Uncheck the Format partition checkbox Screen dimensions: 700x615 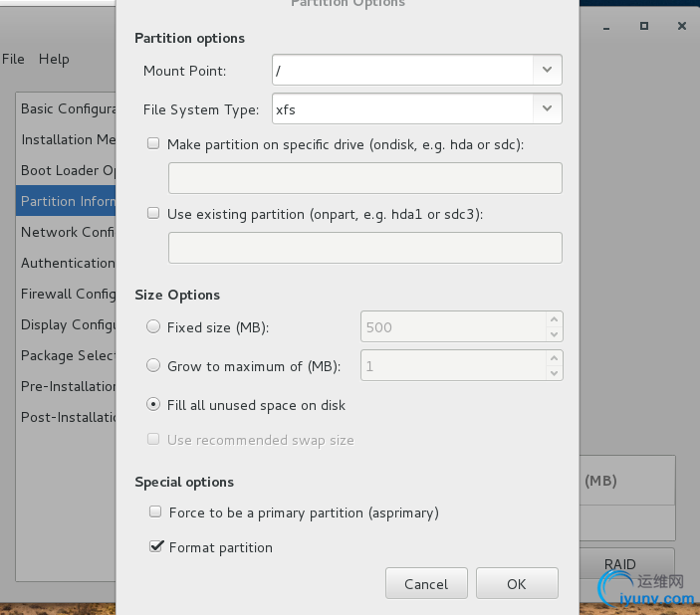click(154, 546)
